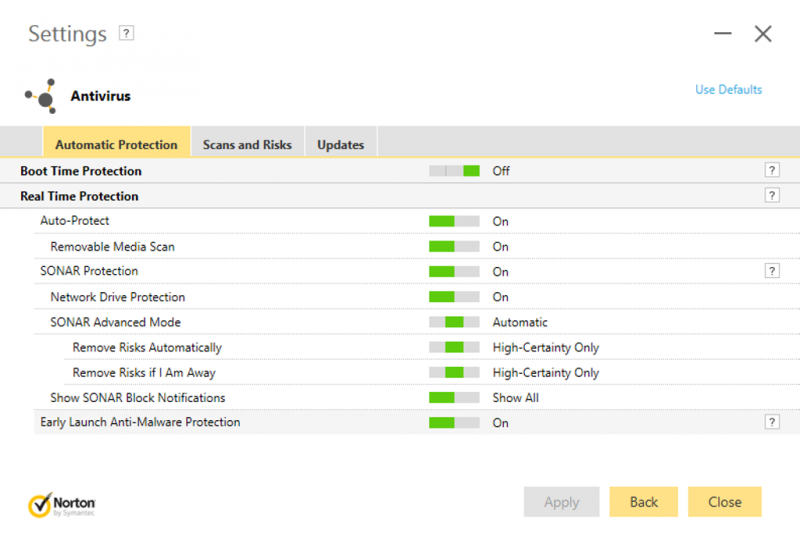This screenshot has height=534, width=800.
Task: Click Remove Risks if I Am Away label
Action: tap(144, 373)
